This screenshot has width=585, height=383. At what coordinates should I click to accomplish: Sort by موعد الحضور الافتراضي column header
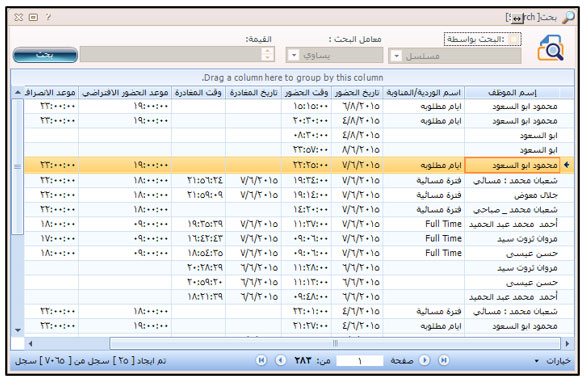125,93
